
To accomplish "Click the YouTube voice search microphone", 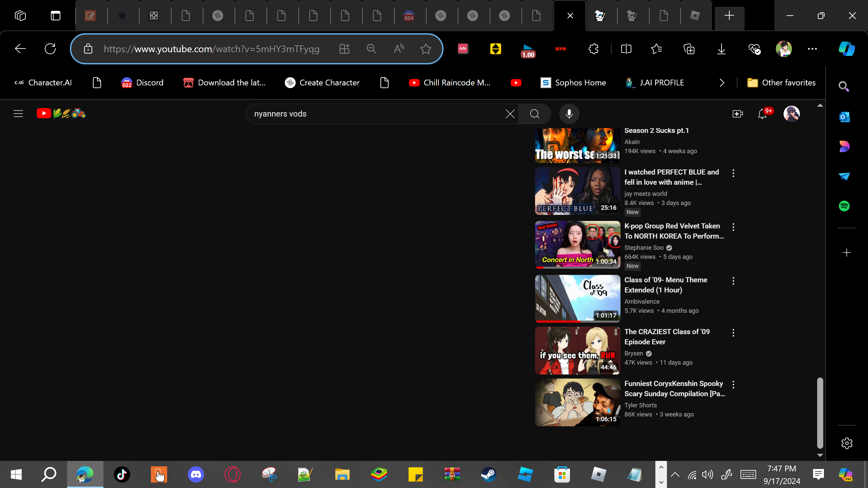I will point(569,114).
